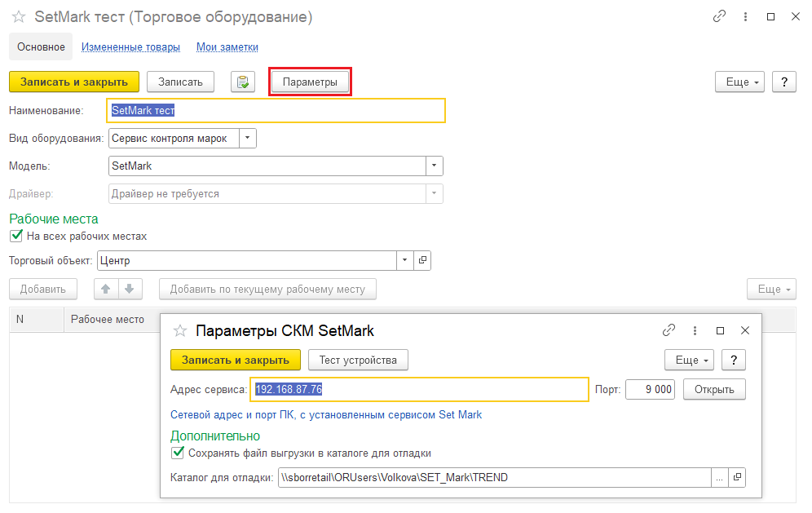
Task: Click the N column header
Action: coord(36,319)
